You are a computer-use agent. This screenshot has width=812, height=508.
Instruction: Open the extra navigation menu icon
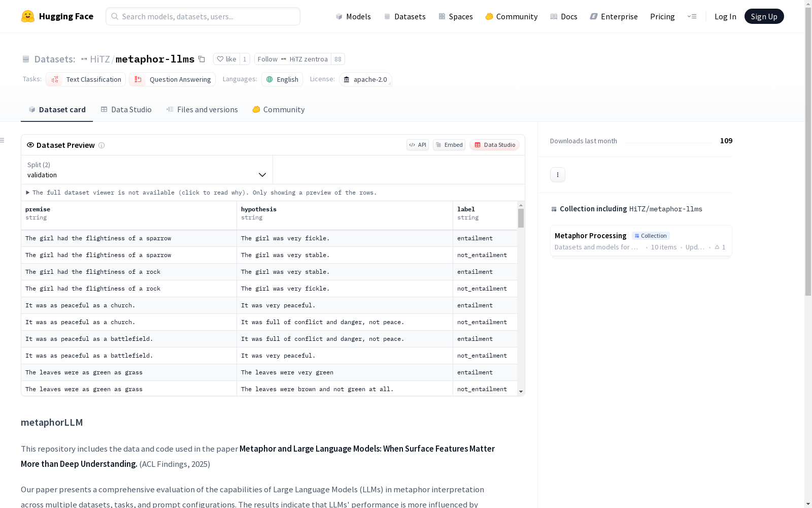point(692,16)
